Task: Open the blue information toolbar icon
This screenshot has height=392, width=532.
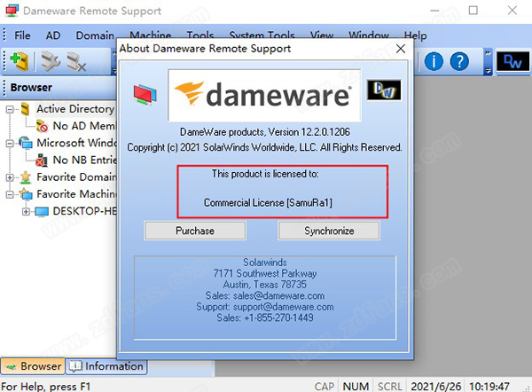Action: pyautogui.click(x=434, y=61)
